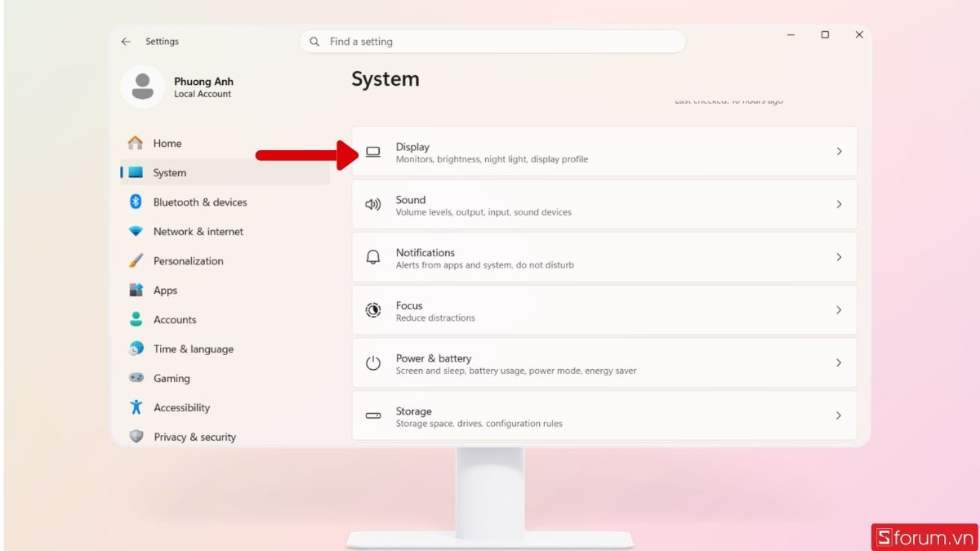Click the Bluetooth icon in sidebar

[136, 202]
